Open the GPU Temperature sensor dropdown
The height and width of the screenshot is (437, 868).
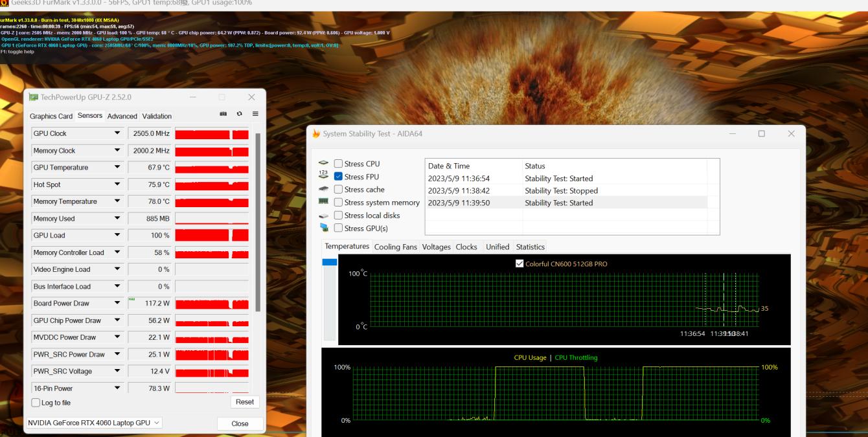pyautogui.click(x=117, y=167)
